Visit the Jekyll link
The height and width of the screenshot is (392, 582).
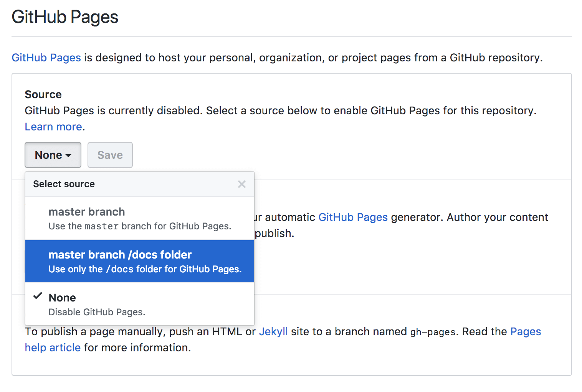273,331
